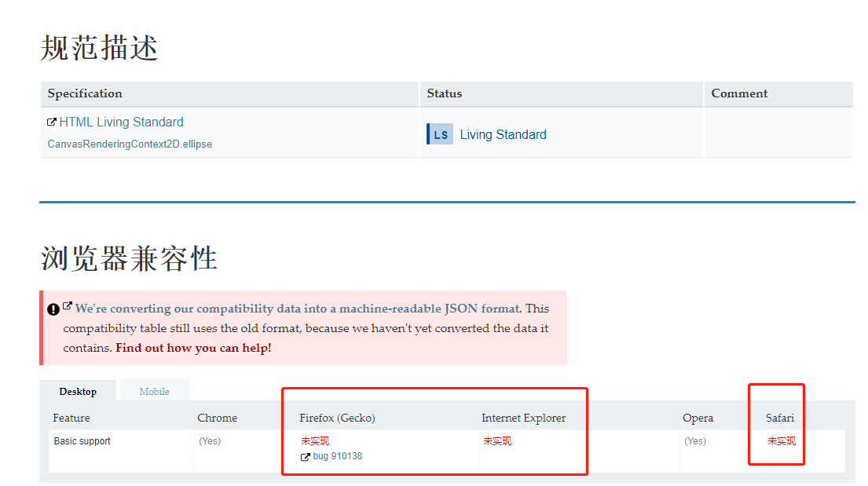Click the external link icon beside HTML Living Standard
Viewport: 868px width, 486px height.
click(52, 122)
